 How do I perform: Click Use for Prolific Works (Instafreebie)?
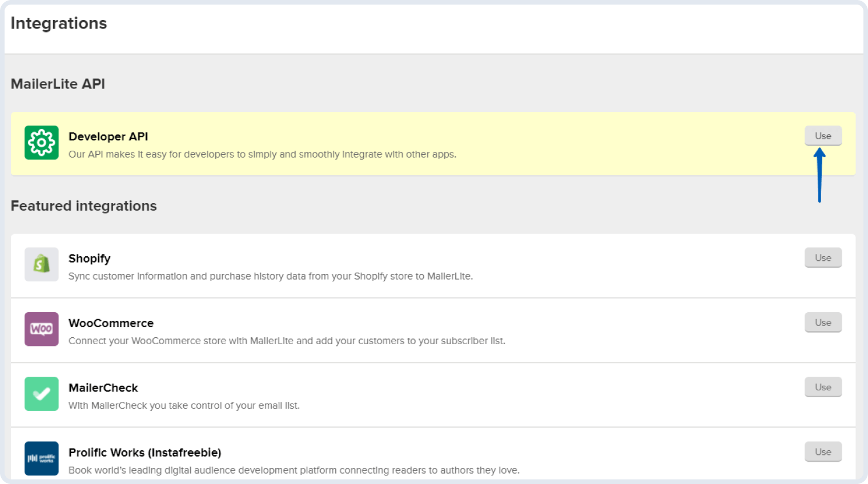point(823,451)
